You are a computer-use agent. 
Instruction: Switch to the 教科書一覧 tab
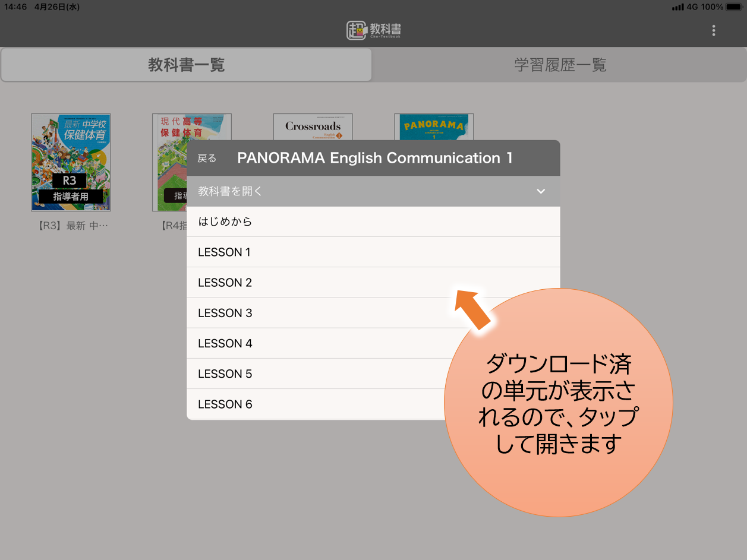point(187,65)
